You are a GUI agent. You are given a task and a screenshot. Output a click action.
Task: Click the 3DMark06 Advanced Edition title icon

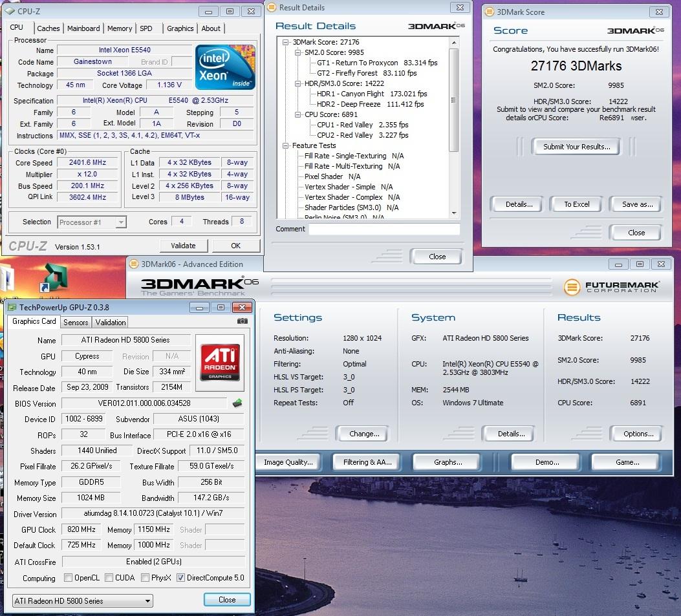click(134, 264)
